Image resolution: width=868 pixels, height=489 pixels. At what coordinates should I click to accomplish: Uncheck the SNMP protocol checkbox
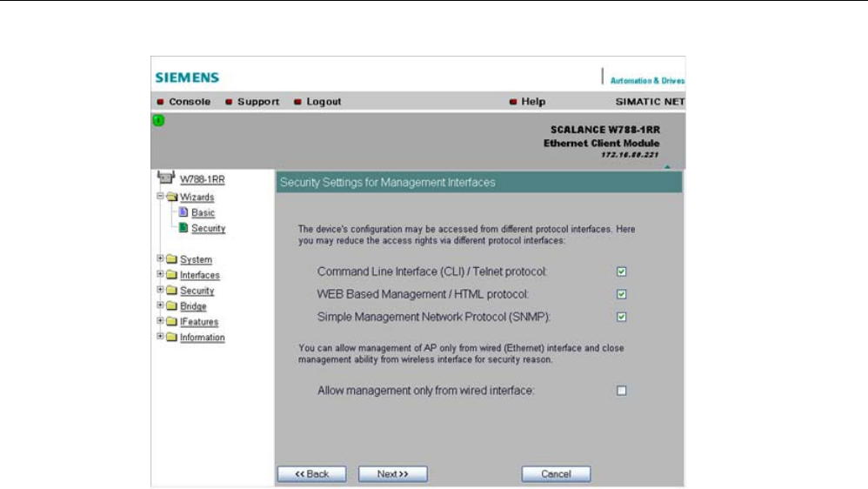(622, 317)
